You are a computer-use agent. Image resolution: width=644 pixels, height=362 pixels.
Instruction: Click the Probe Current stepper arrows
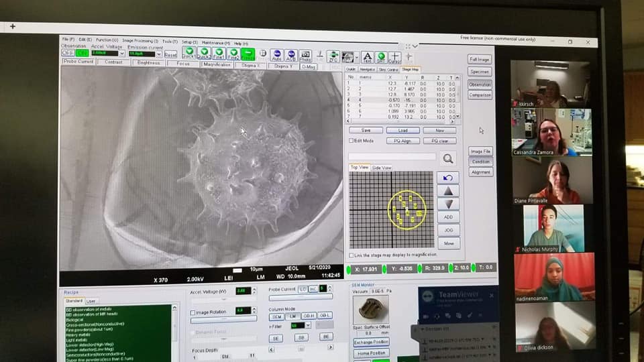point(329,288)
